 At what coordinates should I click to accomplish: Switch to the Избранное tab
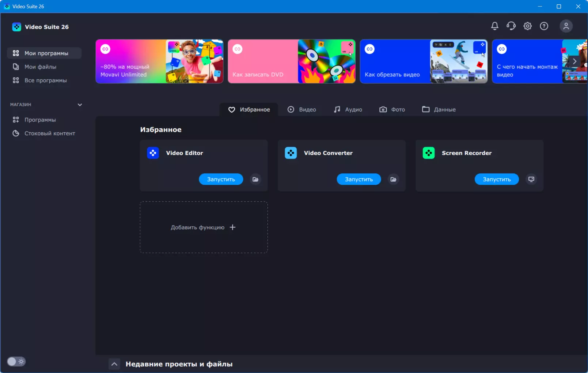coord(249,109)
